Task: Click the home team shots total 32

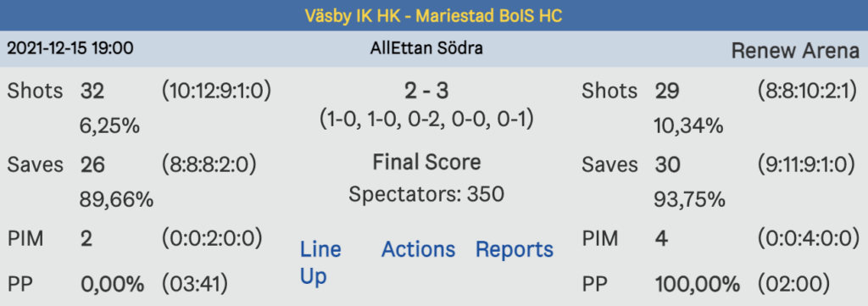Action: coord(92,91)
